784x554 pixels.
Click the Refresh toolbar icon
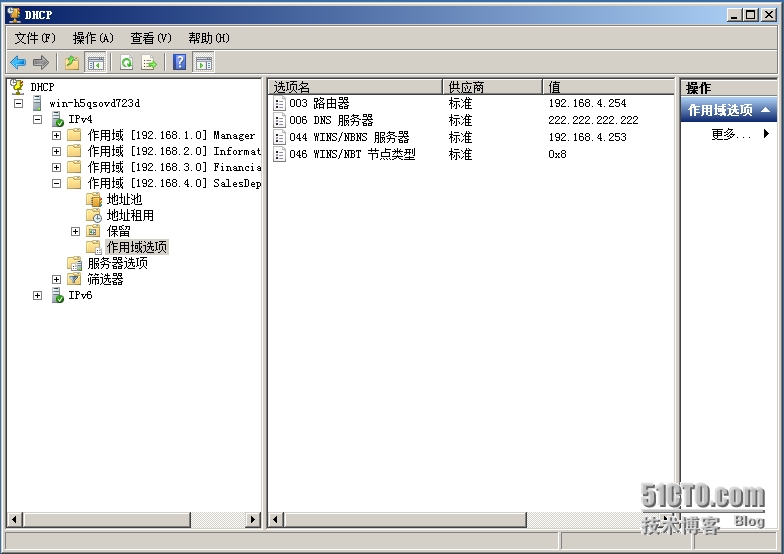(126, 62)
